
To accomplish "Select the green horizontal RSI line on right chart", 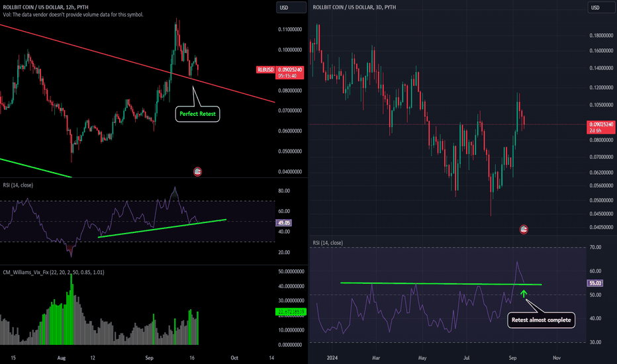I will (441, 284).
